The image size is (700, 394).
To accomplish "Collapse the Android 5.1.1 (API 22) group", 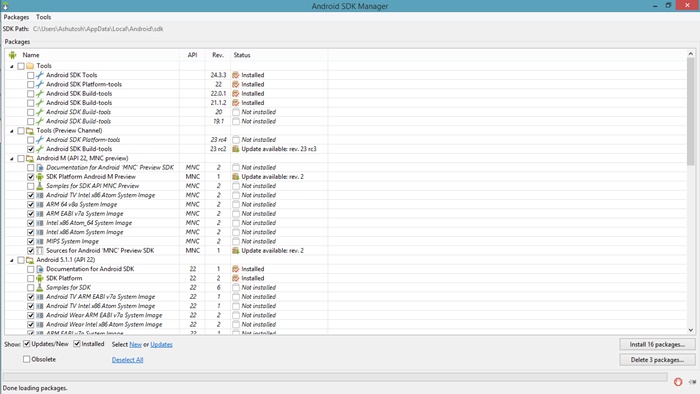I will click(12, 260).
